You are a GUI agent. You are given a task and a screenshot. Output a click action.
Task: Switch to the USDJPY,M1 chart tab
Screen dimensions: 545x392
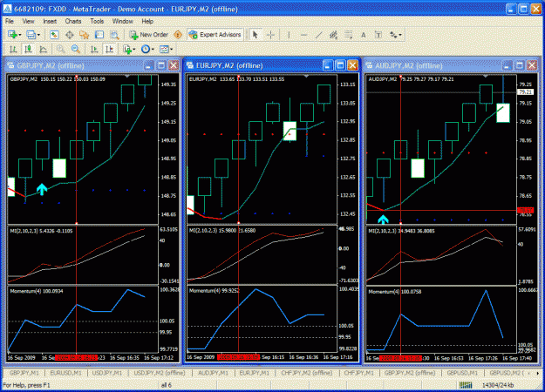(107, 373)
